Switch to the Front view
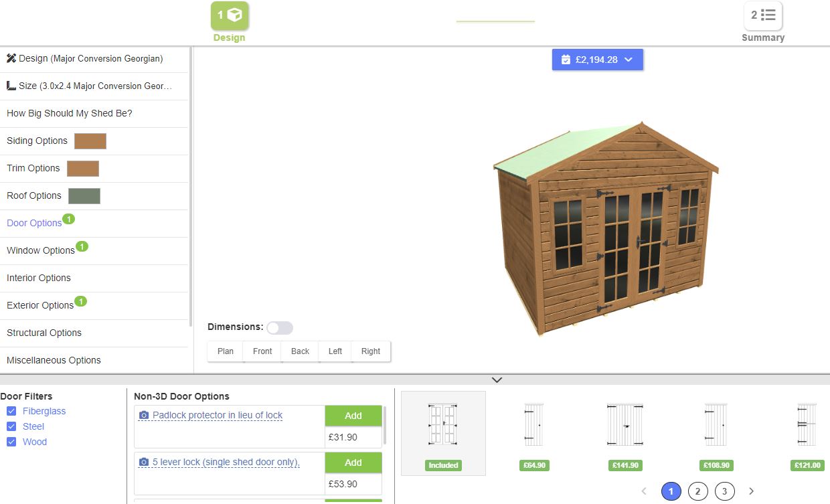This screenshot has width=830, height=504. (262, 351)
